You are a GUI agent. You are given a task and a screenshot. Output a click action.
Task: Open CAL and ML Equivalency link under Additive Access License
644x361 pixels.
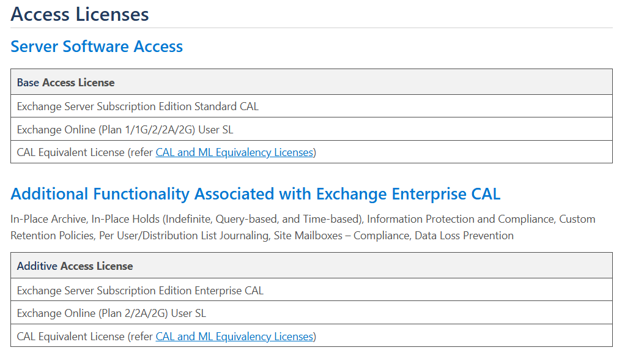click(x=234, y=336)
